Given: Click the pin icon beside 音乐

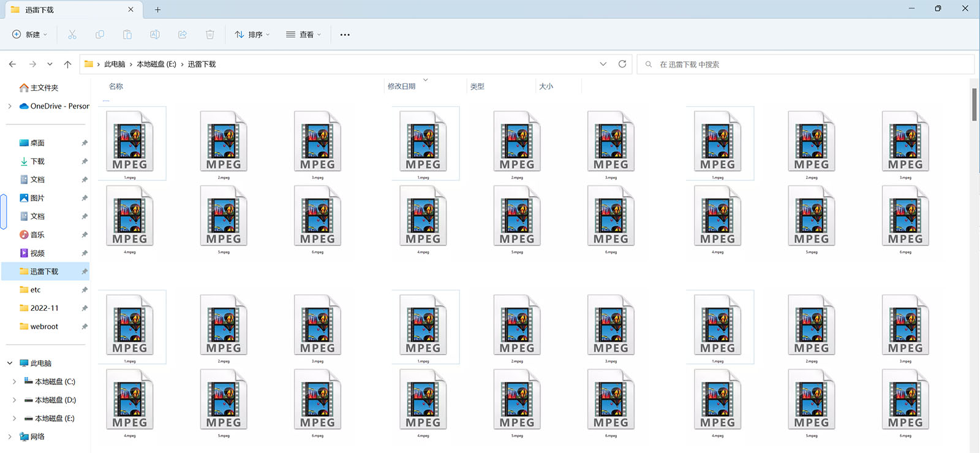Looking at the screenshot, I should (85, 235).
